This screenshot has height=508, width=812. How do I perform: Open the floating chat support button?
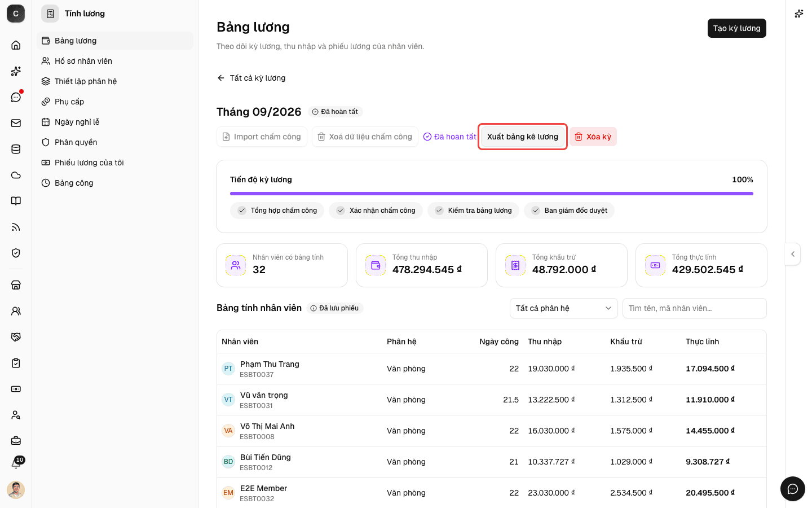[x=793, y=489]
